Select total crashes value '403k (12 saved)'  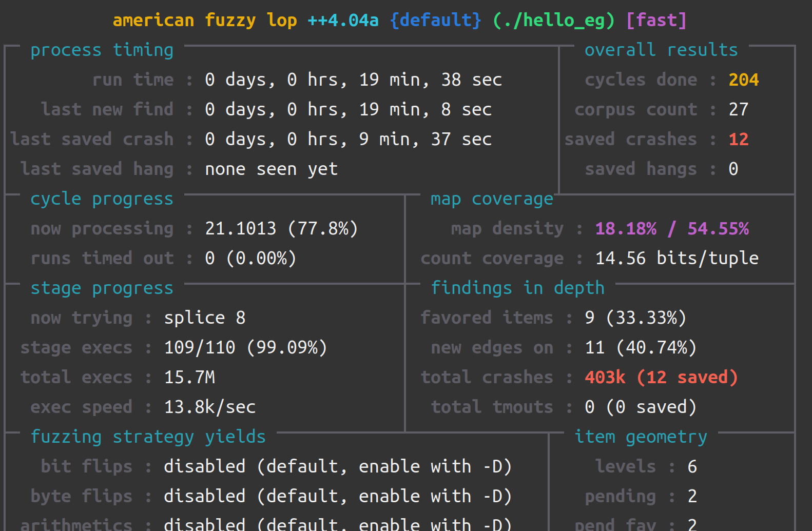(662, 378)
